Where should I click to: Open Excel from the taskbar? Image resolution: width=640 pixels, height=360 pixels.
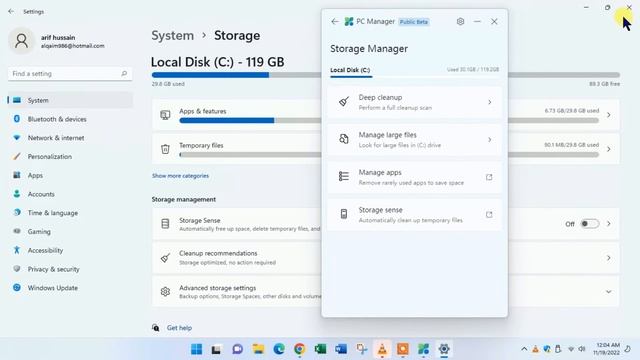(320, 349)
